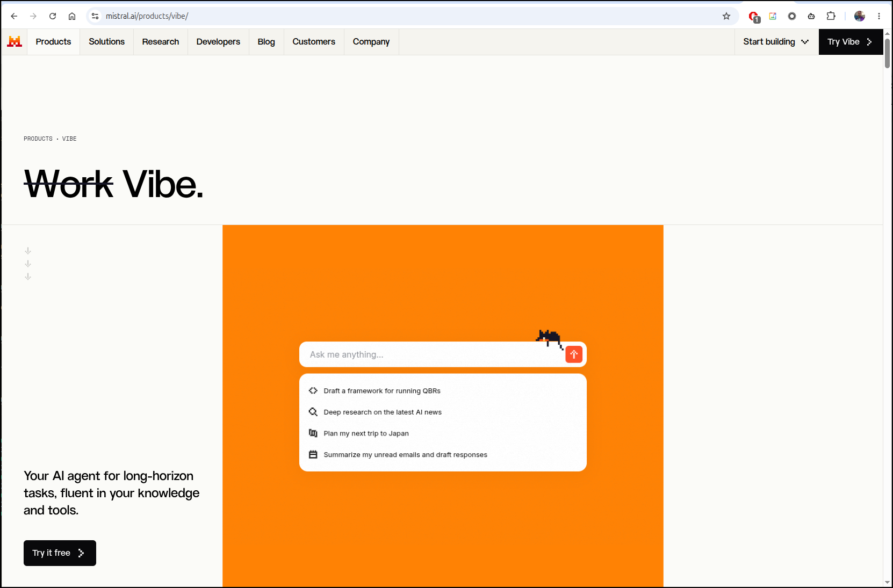View site information for mistral.ai
Image resolution: width=893 pixels, height=588 pixels.
[95, 16]
